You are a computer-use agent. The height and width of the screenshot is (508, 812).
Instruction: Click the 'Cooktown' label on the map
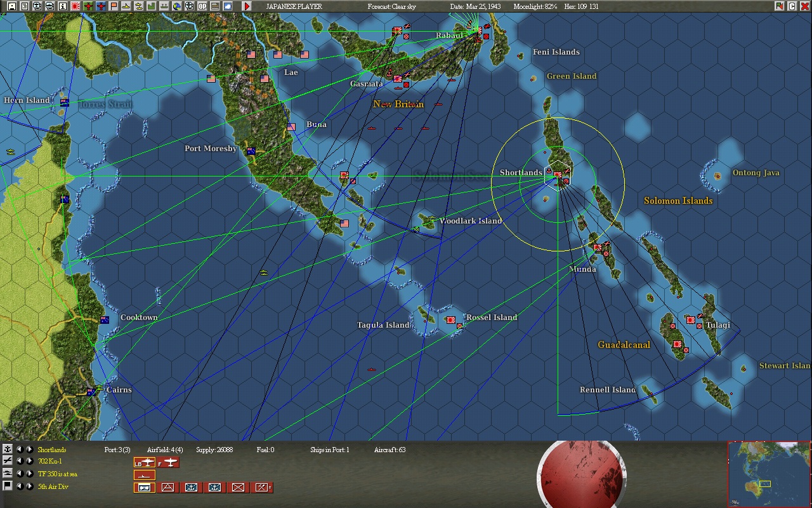pos(139,317)
